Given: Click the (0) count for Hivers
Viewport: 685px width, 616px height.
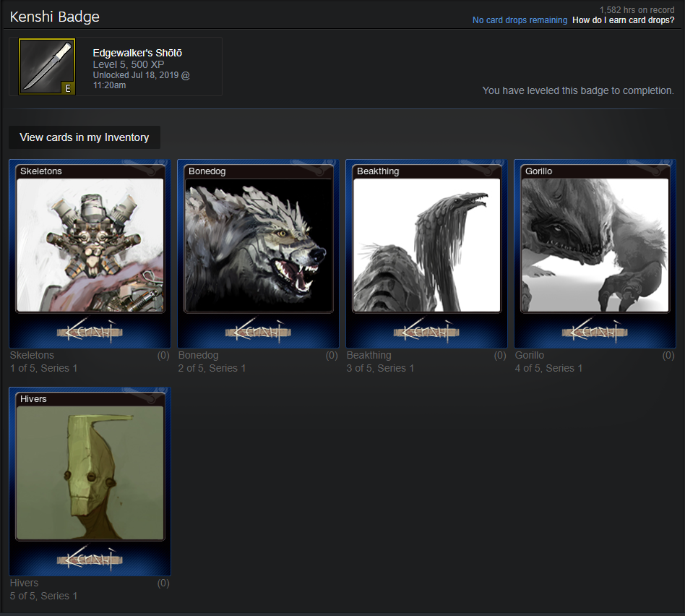Looking at the screenshot, I should 163,583.
